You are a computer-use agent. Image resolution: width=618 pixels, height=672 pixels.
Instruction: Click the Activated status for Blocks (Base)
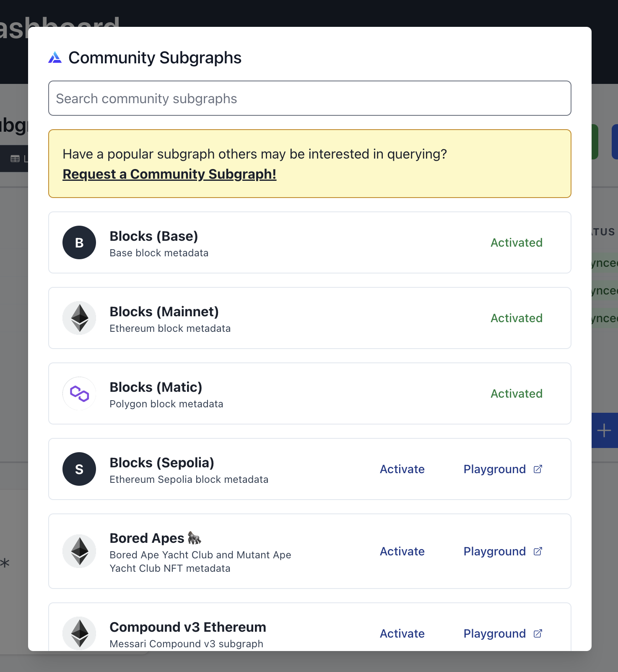point(517,242)
